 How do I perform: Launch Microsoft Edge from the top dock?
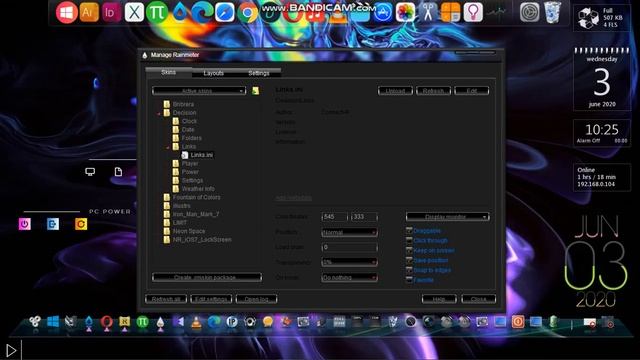click(202, 13)
